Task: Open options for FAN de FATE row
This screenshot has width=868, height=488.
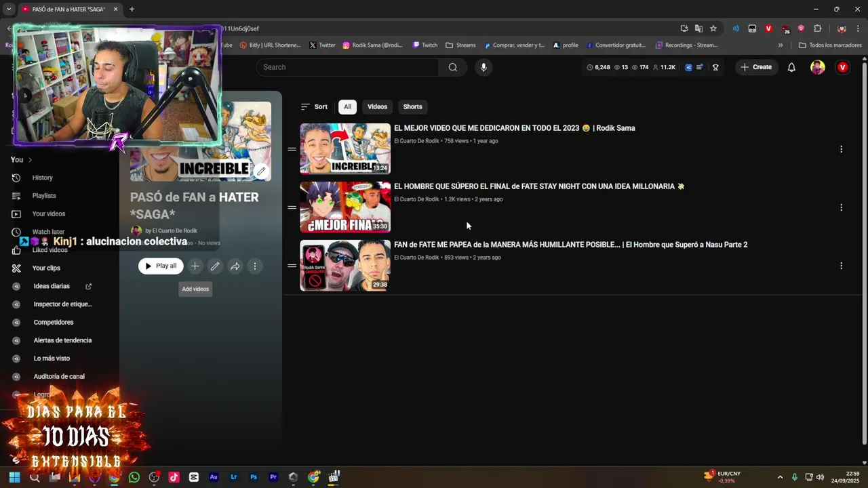Action: point(841,266)
